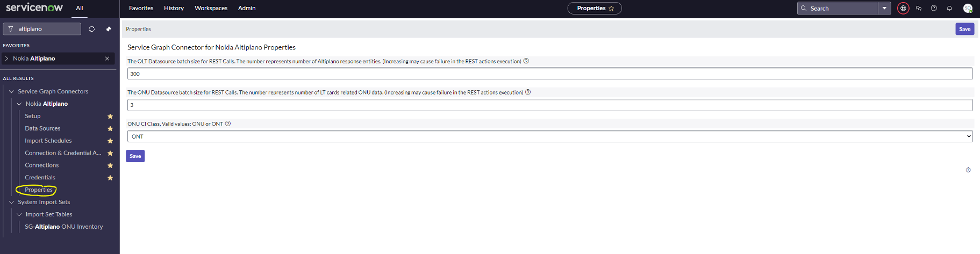Toggle favorite star for Import Schedules
The image size is (980, 254).
110,141
